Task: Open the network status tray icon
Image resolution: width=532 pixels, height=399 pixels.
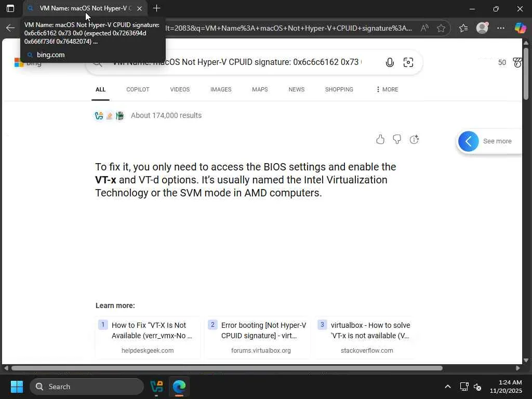Action: pyautogui.click(x=464, y=387)
